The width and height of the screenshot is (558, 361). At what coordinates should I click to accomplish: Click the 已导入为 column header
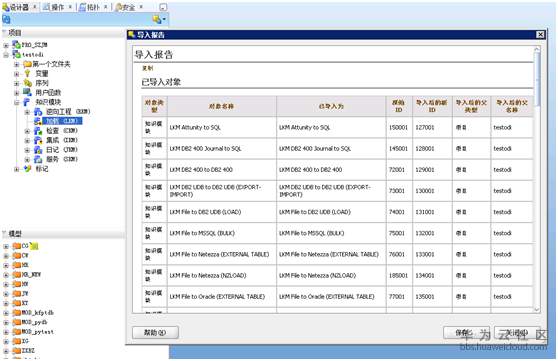tap(331, 106)
